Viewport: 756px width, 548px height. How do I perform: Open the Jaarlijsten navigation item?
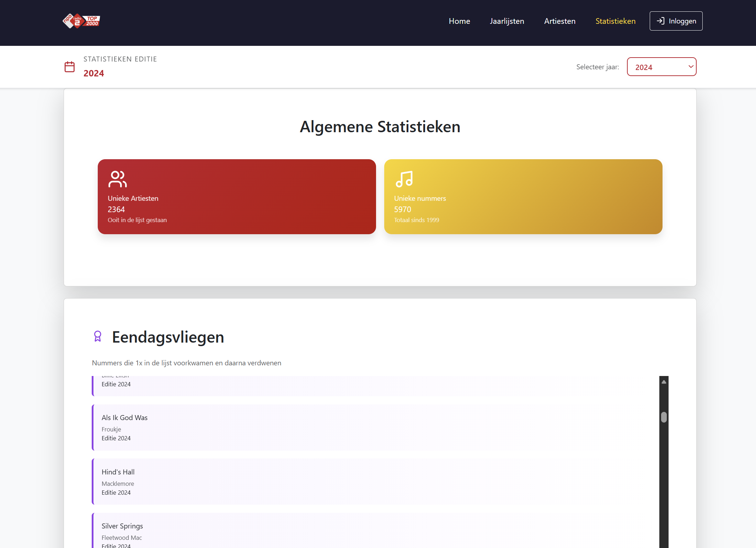click(x=507, y=21)
